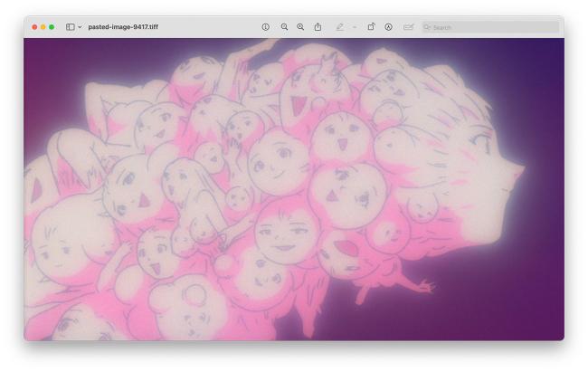Click the form filling toolbar icon
Image resolution: width=588 pixels, height=372 pixels.
pyautogui.click(x=408, y=27)
